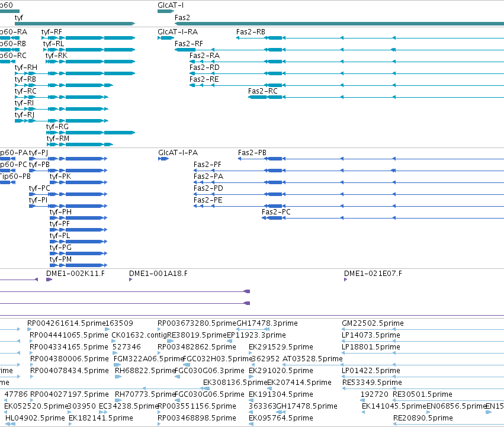Image resolution: width=504 pixels, height=427 pixels.
Task: Select the tyf gene bar
Action: click(x=75, y=24)
